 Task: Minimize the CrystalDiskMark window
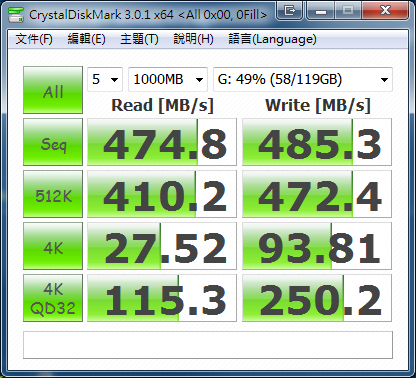[x=321, y=11]
